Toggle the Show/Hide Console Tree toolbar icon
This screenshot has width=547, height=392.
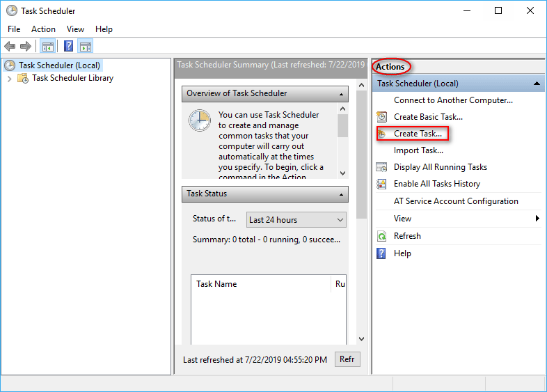pos(47,47)
